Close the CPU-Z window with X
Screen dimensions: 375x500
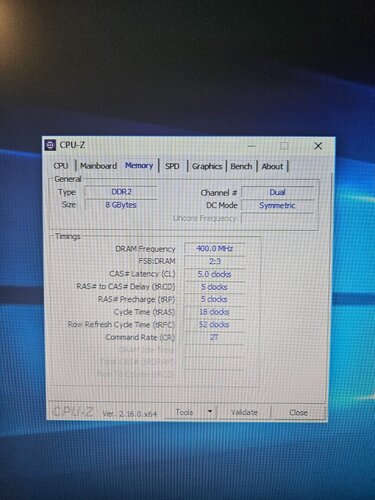point(318,146)
